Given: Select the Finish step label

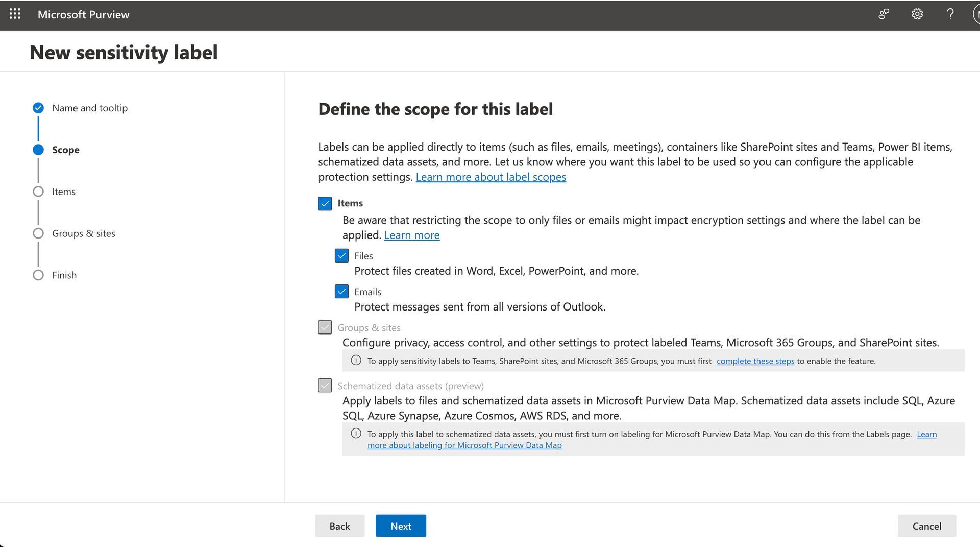Looking at the screenshot, I should [64, 275].
